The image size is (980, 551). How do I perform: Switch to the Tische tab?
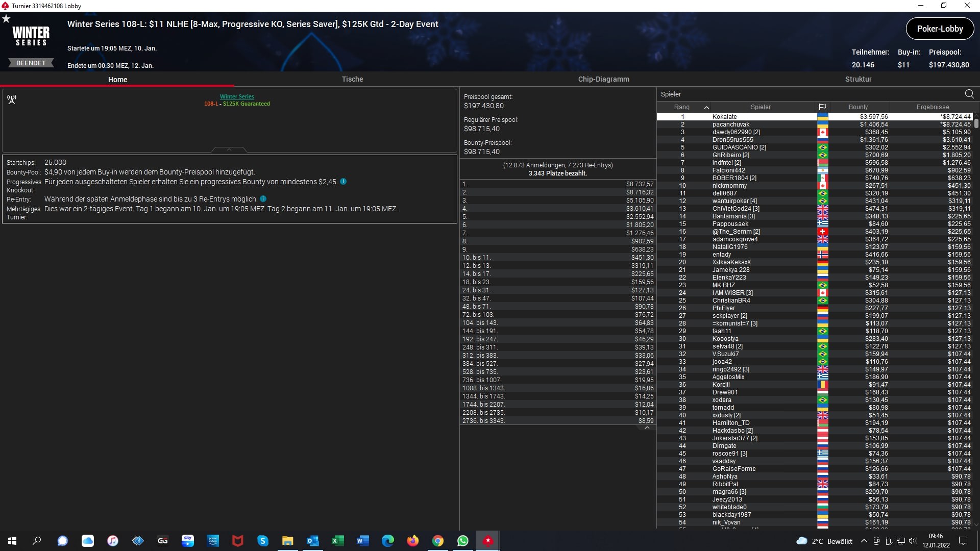(352, 79)
